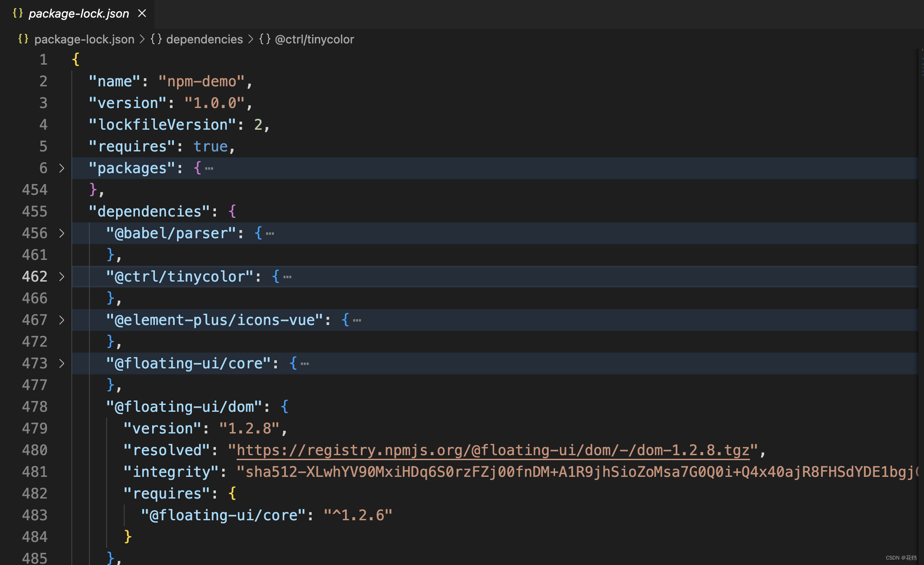Expand the @babel/parser fold arrow

point(62,233)
